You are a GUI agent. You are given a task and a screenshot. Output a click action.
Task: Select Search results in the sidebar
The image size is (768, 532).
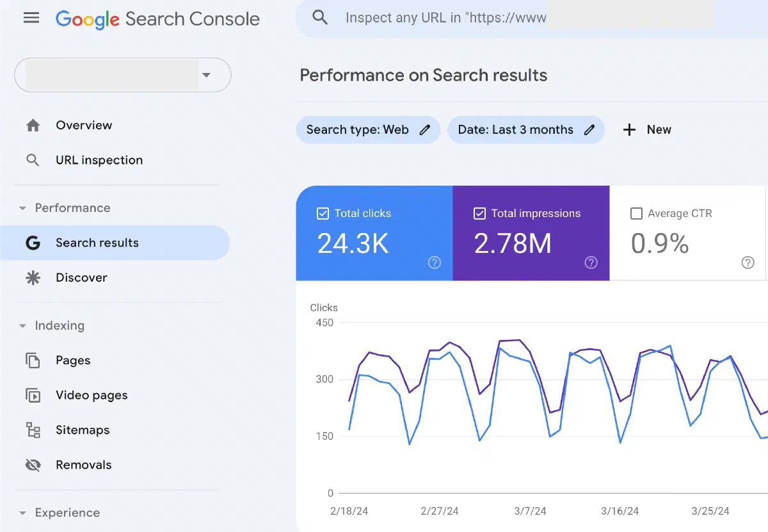click(115, 243)
